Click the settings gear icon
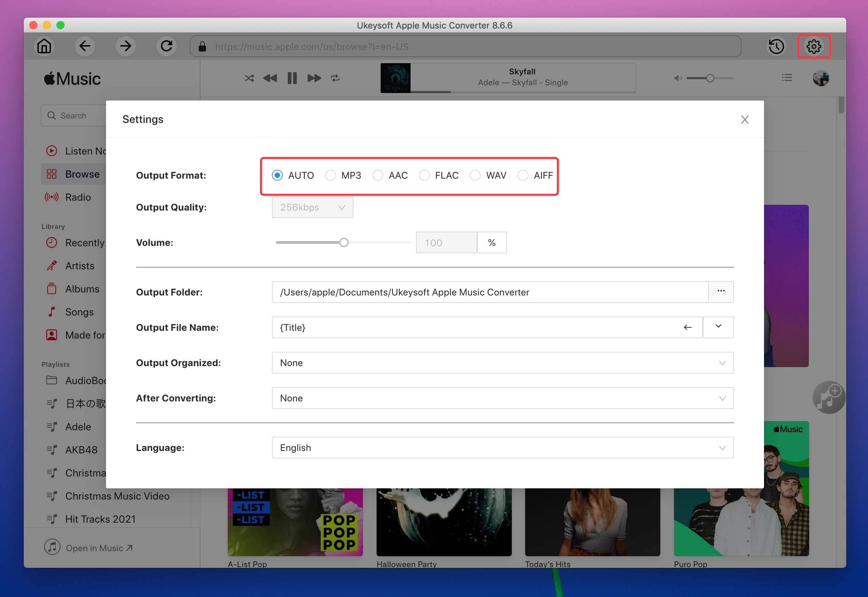 pos(813,47)
